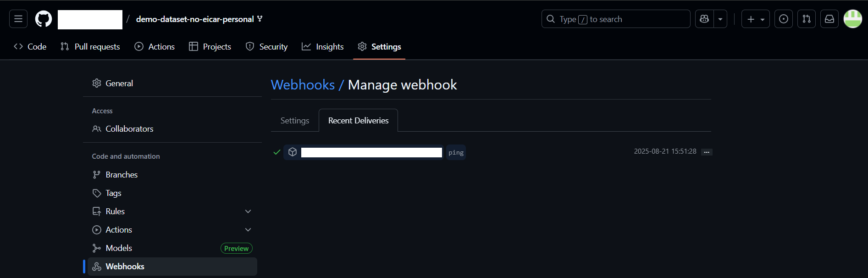The height and width of the screenshot is (278, 868).
Task: Click the green delivery success checkmark
Action: 276,152
